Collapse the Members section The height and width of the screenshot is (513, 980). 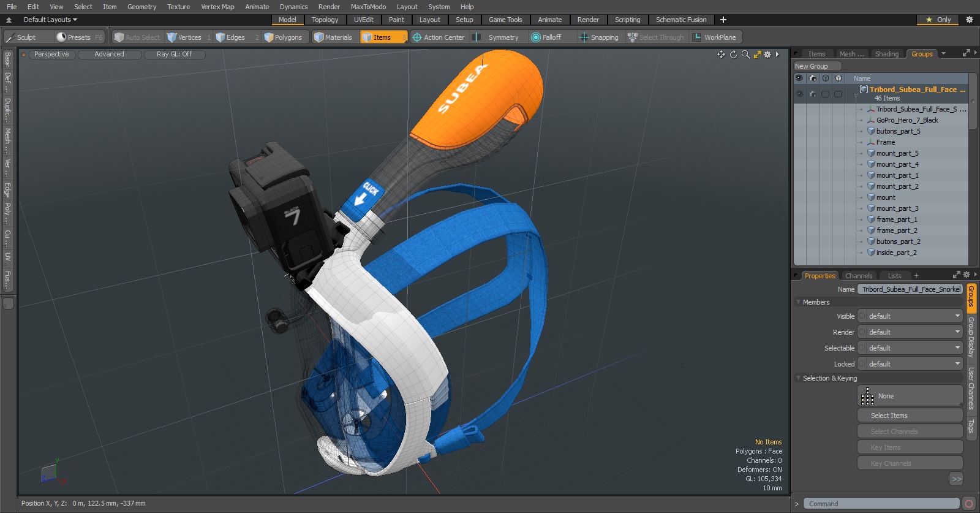point(799,302)
